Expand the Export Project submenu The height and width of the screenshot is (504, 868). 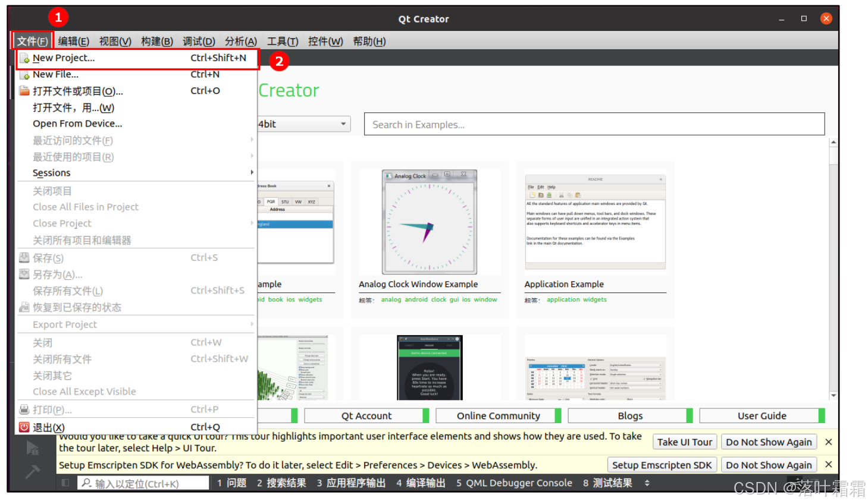137,325
